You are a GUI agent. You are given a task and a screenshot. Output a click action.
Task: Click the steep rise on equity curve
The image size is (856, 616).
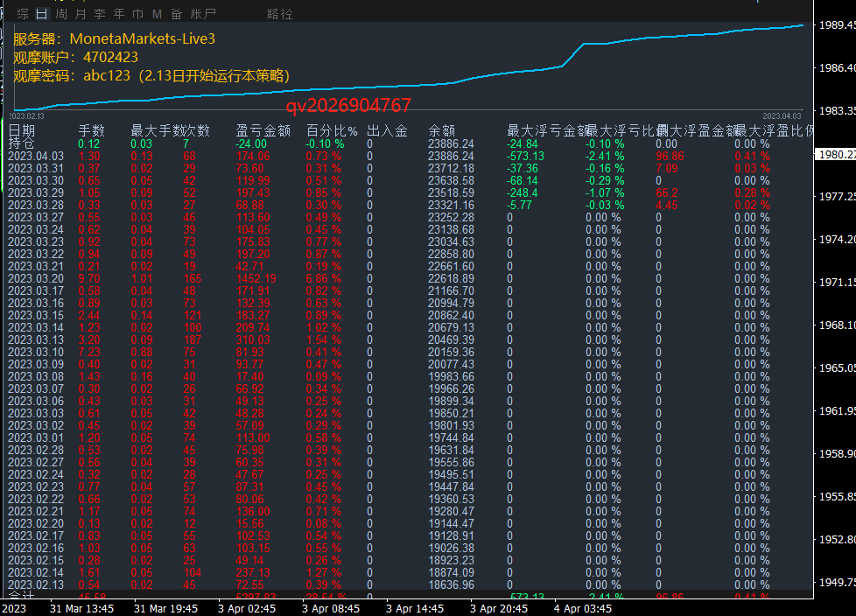click(572, 55)
